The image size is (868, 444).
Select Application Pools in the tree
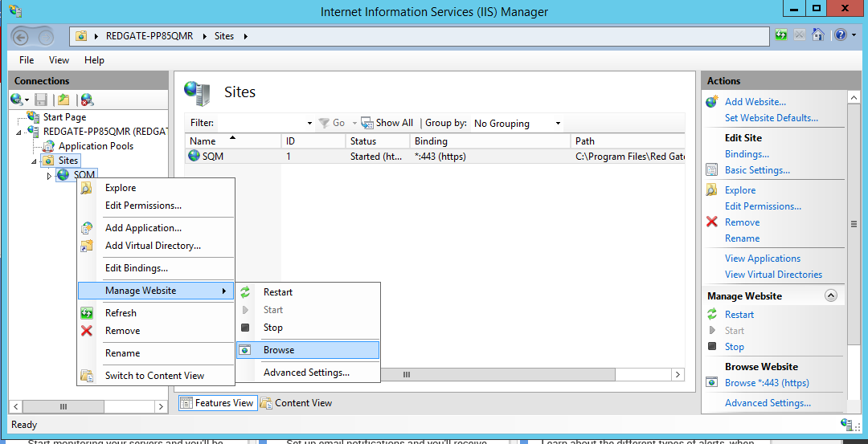[x=96, y=146]
